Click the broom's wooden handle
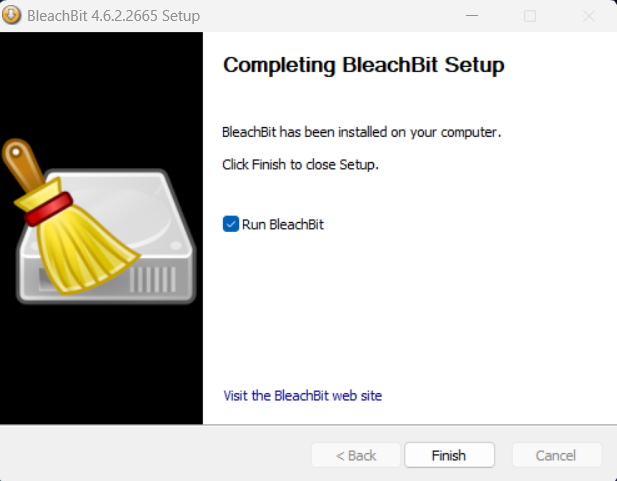This screenshot has height=481, width=617. pos(24,165)
